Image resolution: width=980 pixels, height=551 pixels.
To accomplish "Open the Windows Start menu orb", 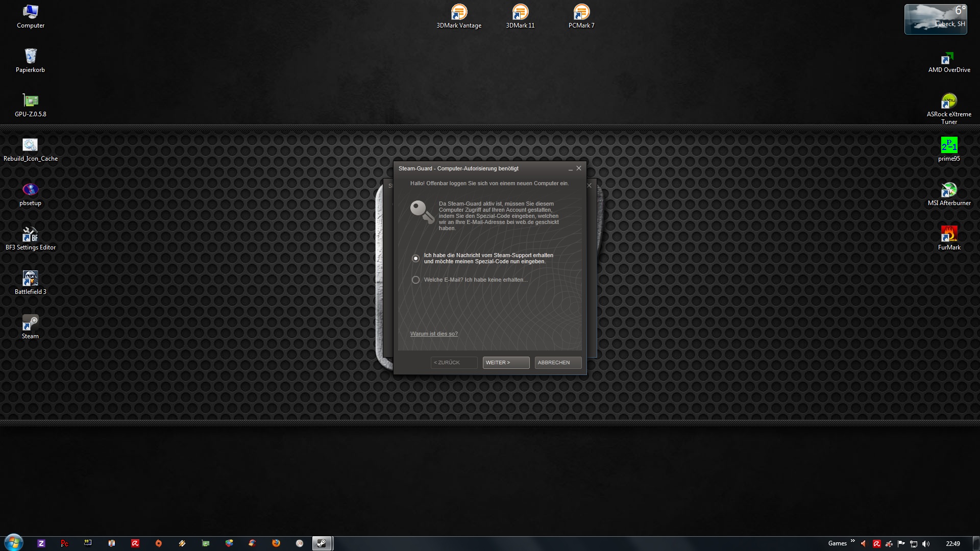I will [x=14, y=543].
